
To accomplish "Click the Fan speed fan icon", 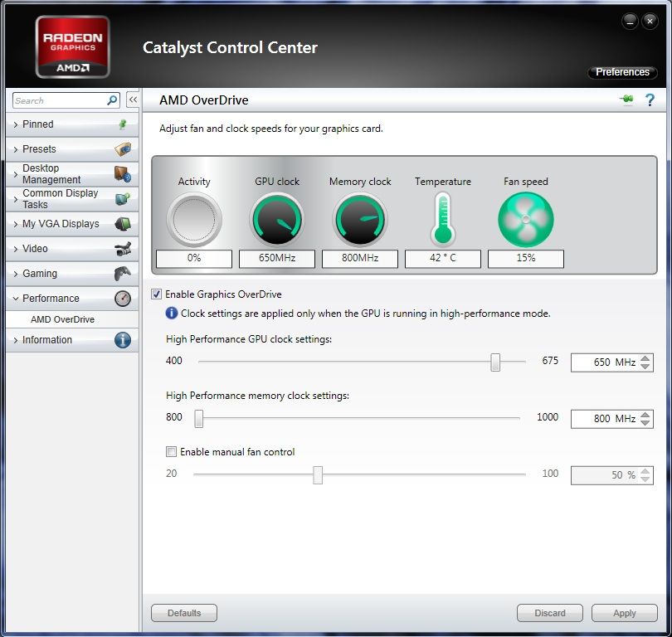I will pyautogui.click(x=525, y=220).
